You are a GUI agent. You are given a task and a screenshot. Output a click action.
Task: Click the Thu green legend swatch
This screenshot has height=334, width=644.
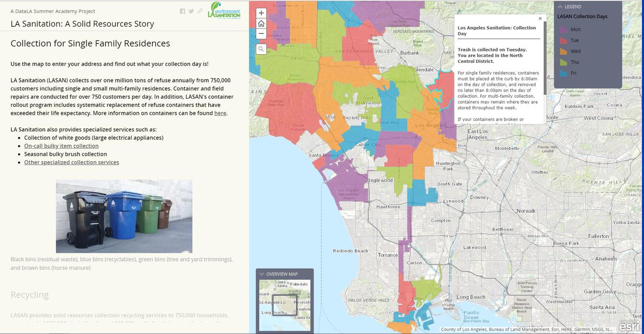(x=563, y=62)
